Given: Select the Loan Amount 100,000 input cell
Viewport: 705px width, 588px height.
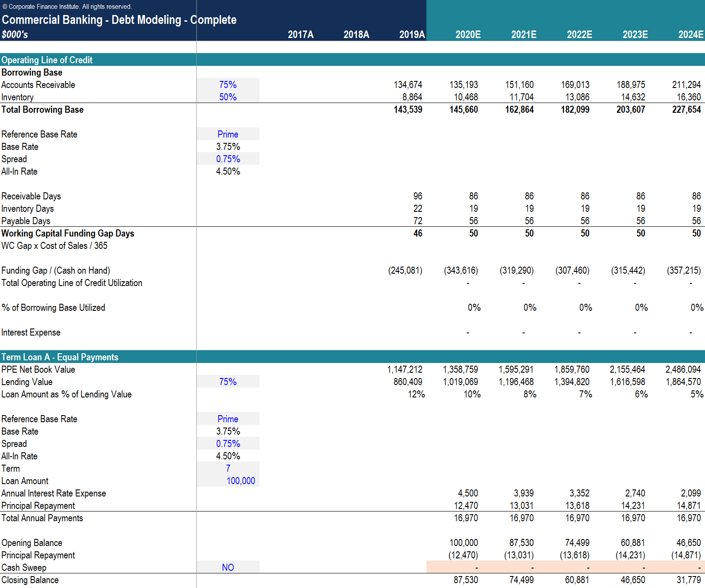Looking at the screenshot, I should (240, 481).
